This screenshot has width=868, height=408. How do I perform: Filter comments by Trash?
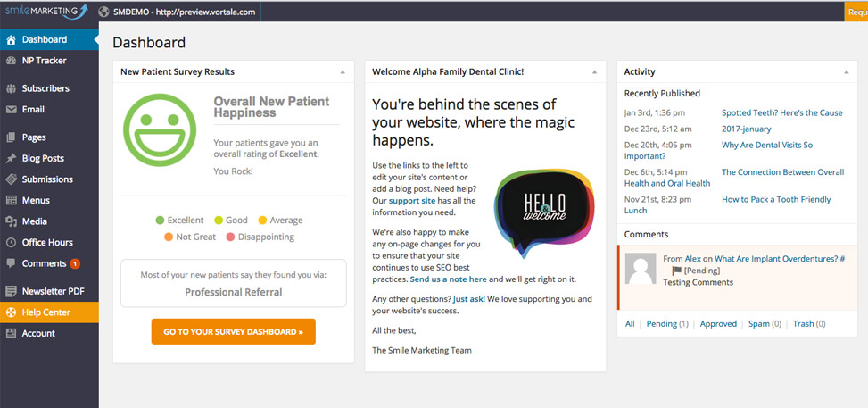(803, 324)
